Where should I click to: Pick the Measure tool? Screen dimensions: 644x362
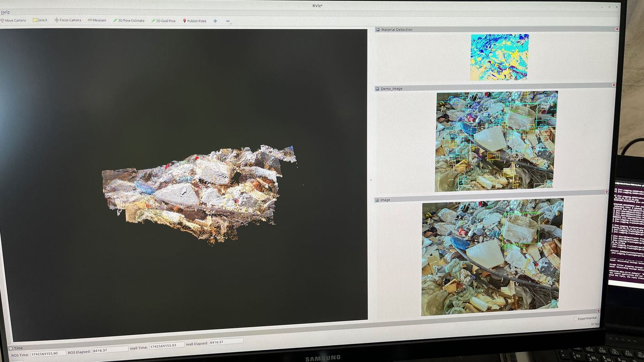click(97, 20)
